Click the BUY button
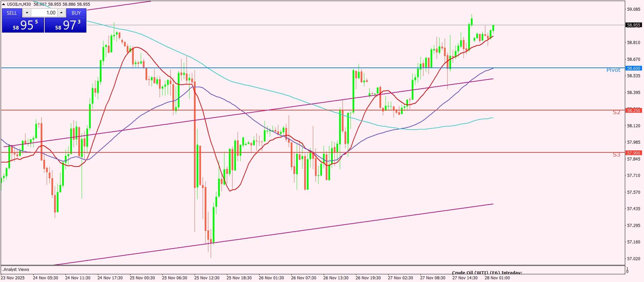 [x=76, y=13]
